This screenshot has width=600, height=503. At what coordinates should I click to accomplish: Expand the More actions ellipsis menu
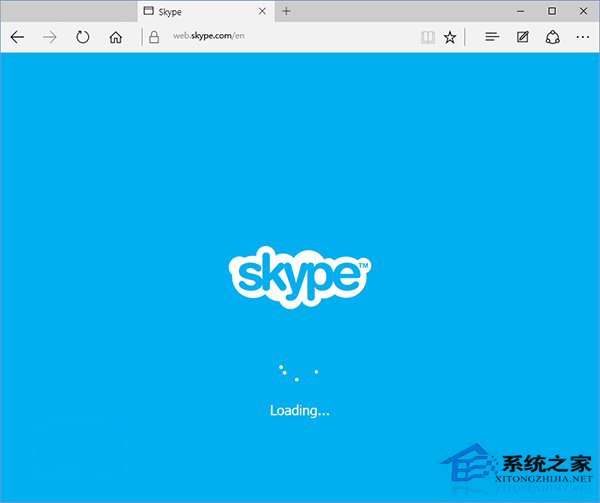[582, 37]
